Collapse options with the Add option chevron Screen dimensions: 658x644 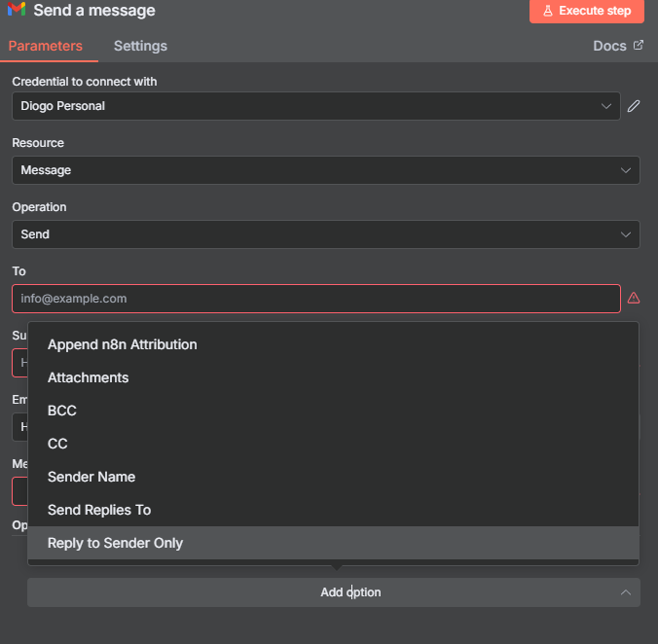coord(625,592)
